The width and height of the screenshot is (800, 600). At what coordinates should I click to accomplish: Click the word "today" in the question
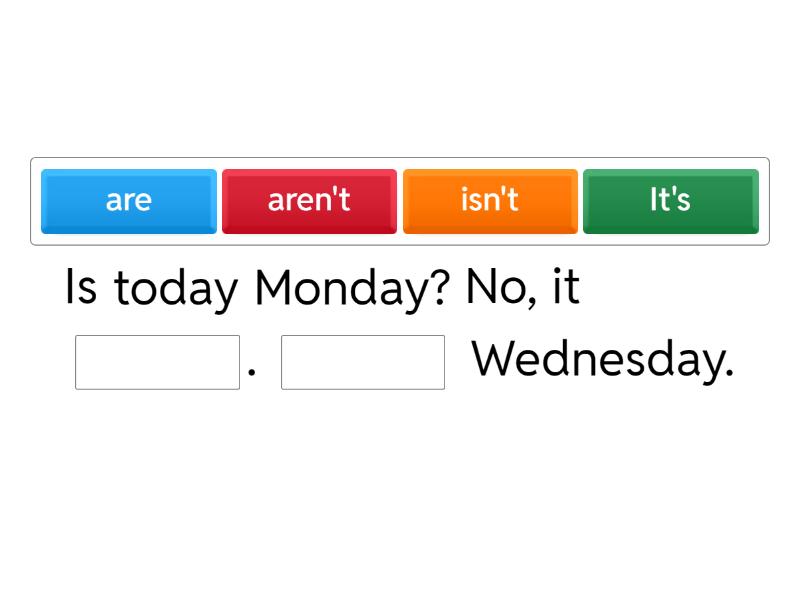coord(177,290)
